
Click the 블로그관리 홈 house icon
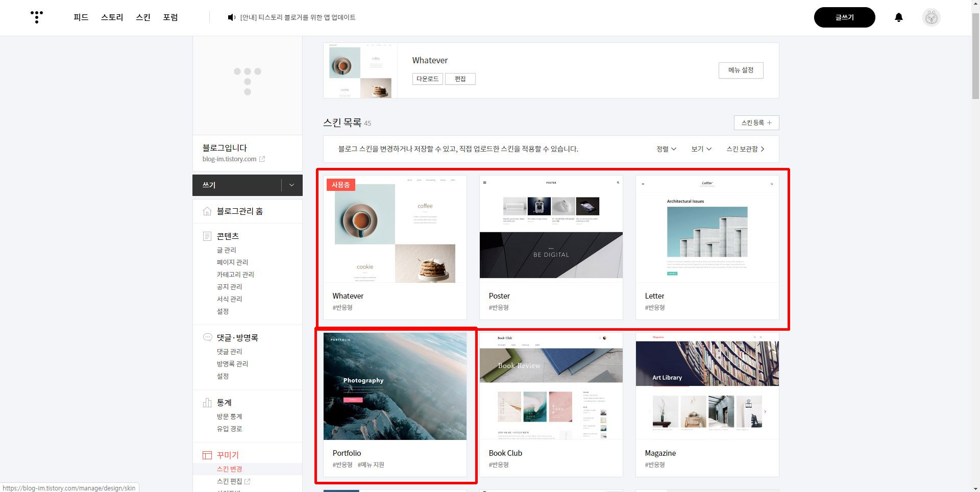(207, 211)
